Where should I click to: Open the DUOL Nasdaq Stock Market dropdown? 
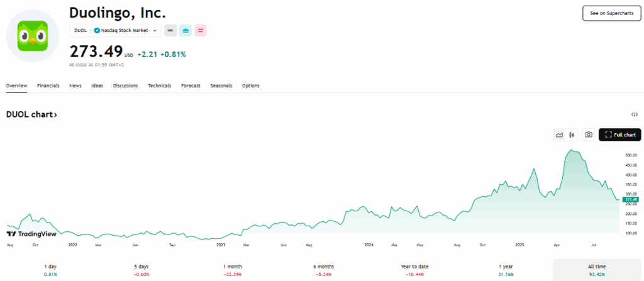pos(115,30)
